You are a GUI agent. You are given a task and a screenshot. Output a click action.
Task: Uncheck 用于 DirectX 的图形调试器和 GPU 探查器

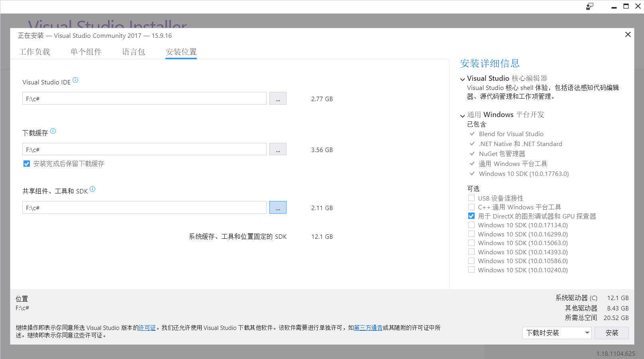pyautogui.click(x=471, y=216)
